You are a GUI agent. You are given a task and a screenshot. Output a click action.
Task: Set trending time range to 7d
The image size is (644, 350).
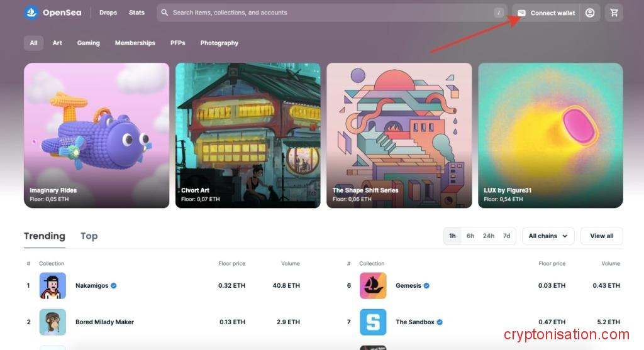506,236
